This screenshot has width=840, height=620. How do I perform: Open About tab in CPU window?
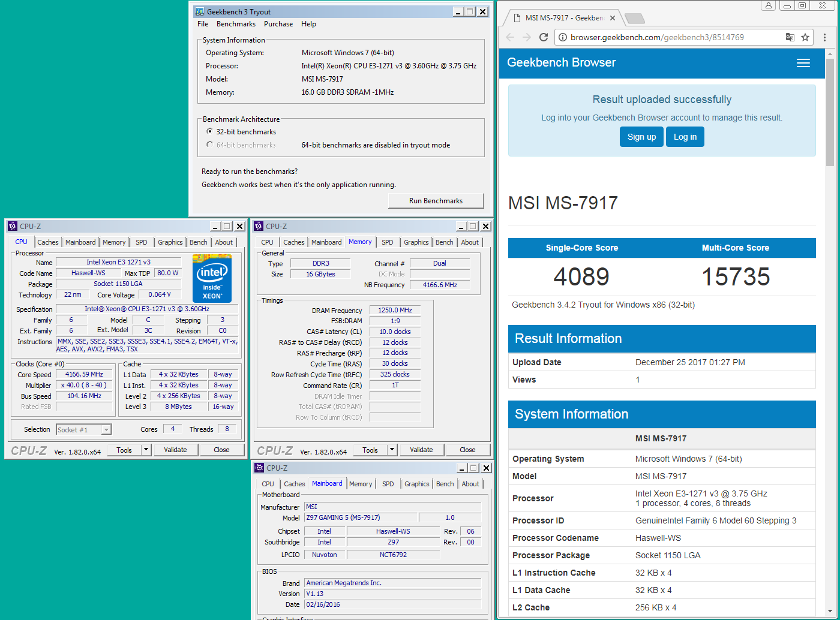(224, 242)
